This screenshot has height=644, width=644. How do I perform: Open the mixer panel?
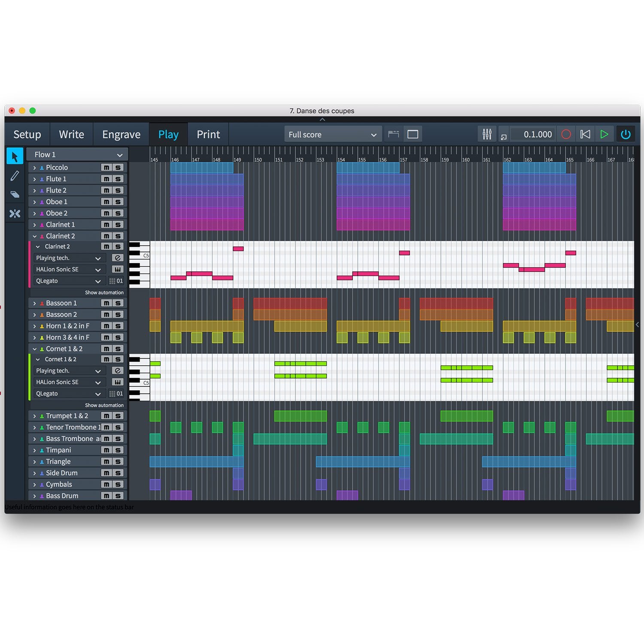click(487, 134)
